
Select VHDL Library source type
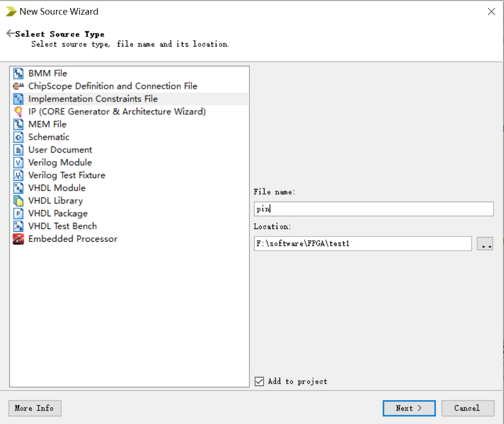tap(55, 200)
